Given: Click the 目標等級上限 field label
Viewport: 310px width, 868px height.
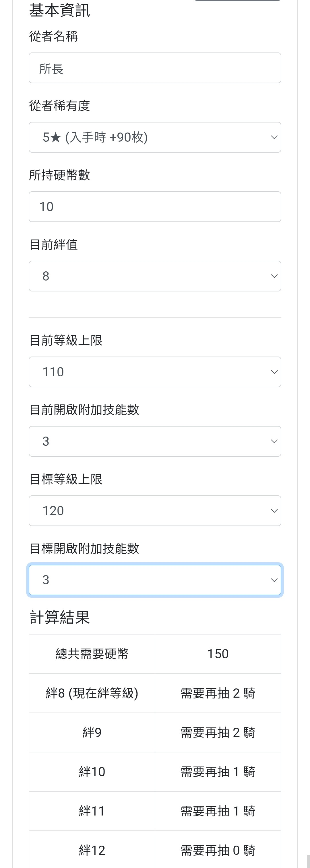Looking at the screenshot, I should point(66,479).
